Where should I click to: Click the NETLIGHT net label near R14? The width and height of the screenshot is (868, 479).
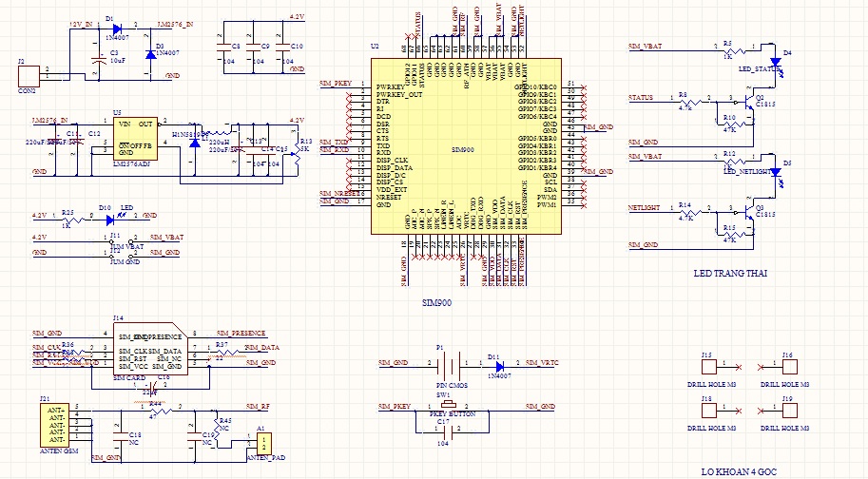644,208
